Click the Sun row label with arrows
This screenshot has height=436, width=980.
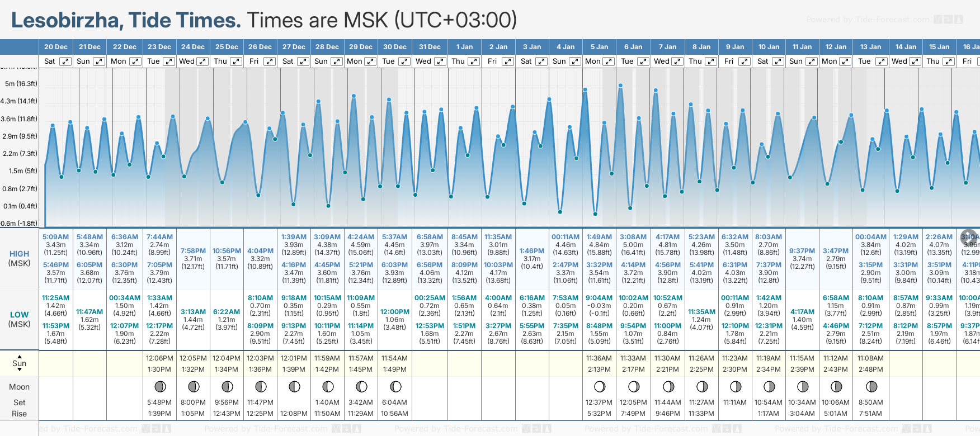19,363
